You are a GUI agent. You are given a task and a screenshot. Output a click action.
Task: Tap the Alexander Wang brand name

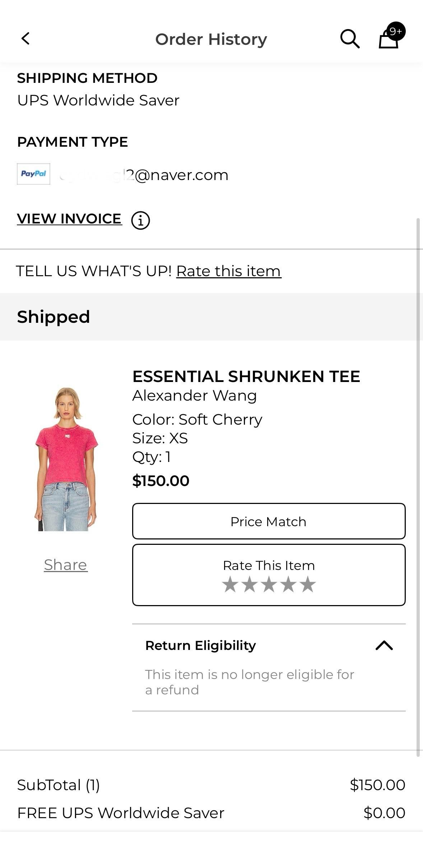pos(195,396)
